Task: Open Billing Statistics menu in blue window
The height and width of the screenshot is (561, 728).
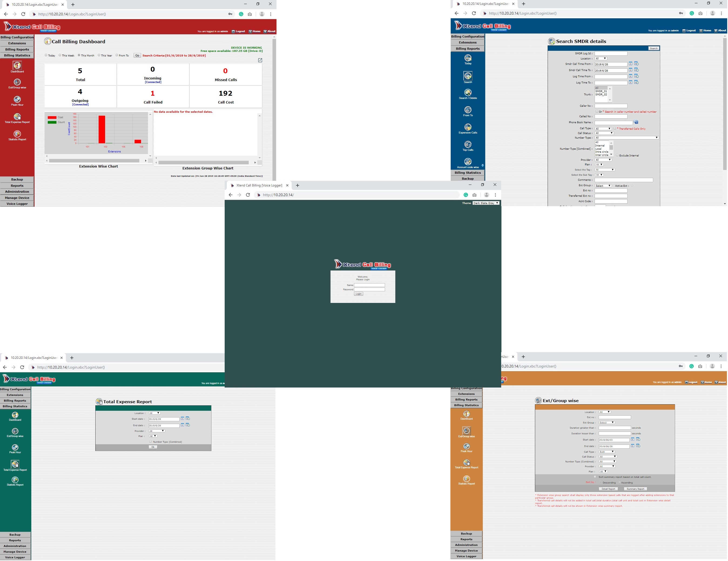Action: click(x=468, y=173)
